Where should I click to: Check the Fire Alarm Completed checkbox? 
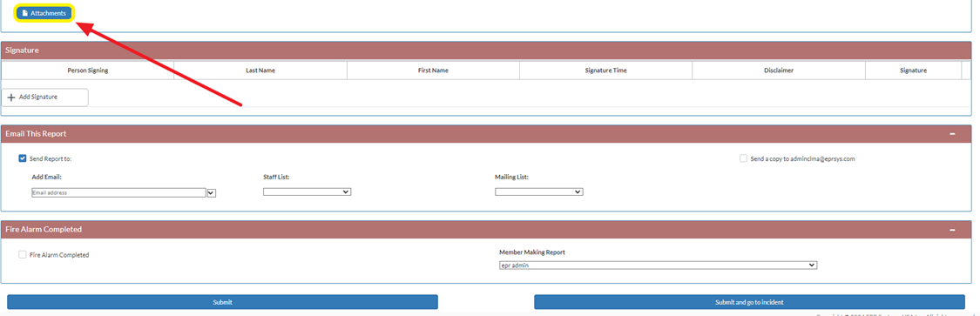24,255
